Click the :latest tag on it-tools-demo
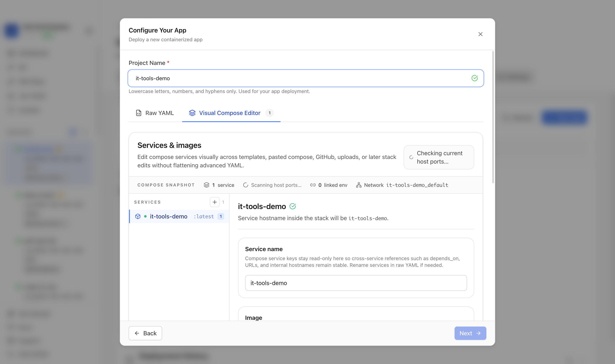 tap(204, 216)
